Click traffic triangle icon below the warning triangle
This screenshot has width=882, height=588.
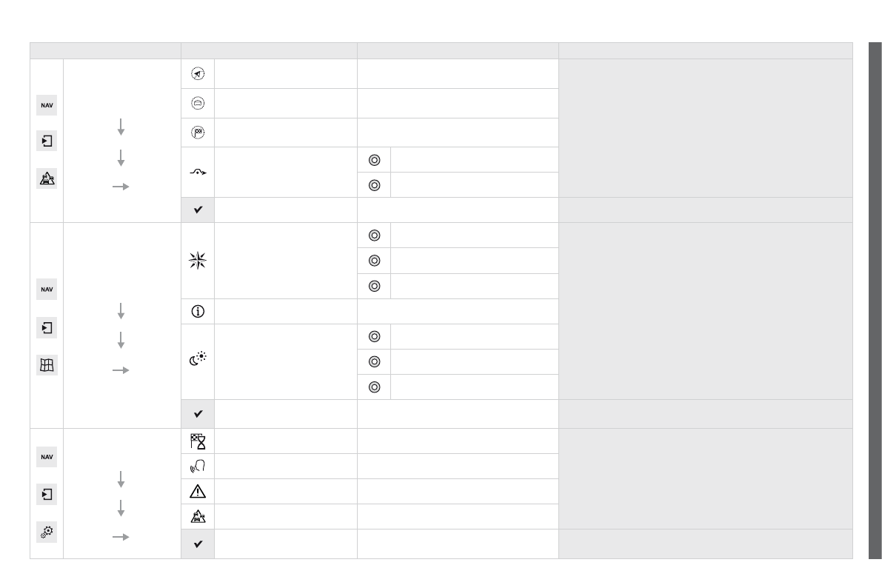(198, 517)
